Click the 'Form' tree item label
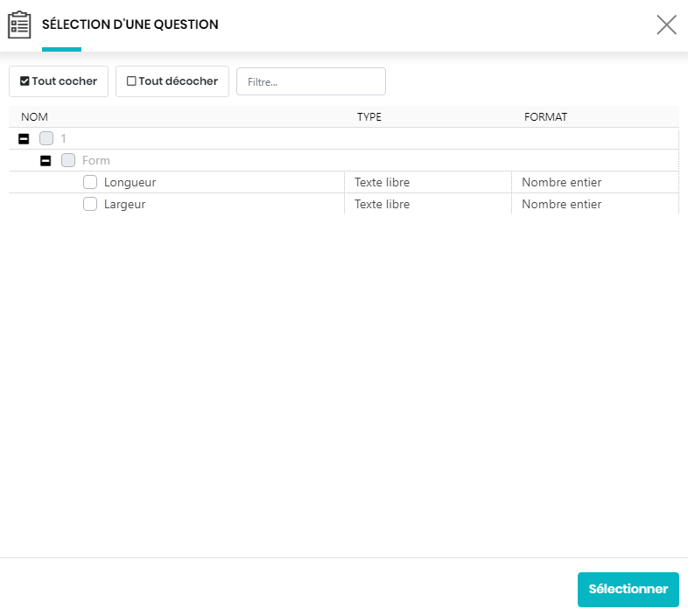The height and width of the screenshot is (616, 688). (96, 161)
